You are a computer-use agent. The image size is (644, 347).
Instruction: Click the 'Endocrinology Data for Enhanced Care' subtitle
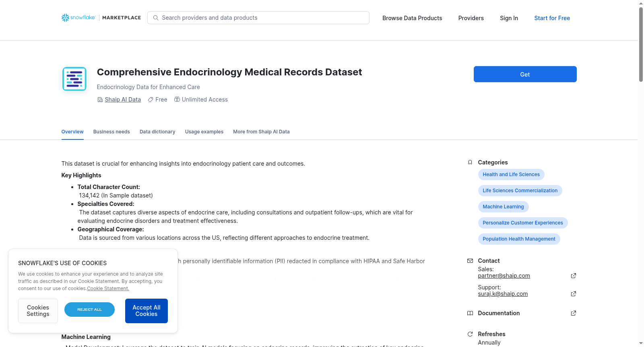click(148, 87)
